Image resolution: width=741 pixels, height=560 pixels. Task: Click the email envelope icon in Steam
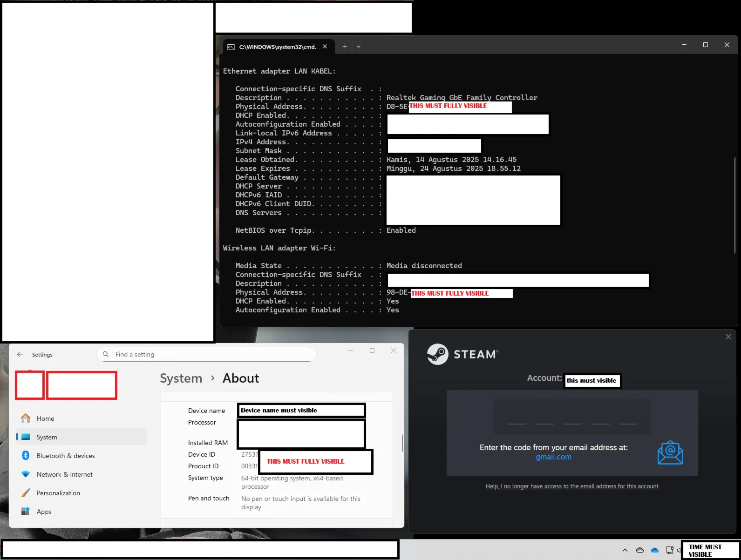point(670,452)
